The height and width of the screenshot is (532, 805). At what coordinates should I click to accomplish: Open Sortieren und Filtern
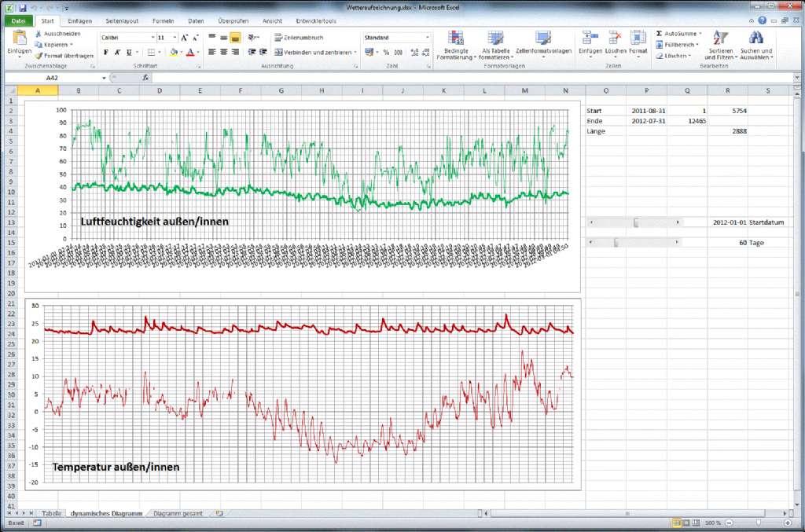(x=720, y=45)
